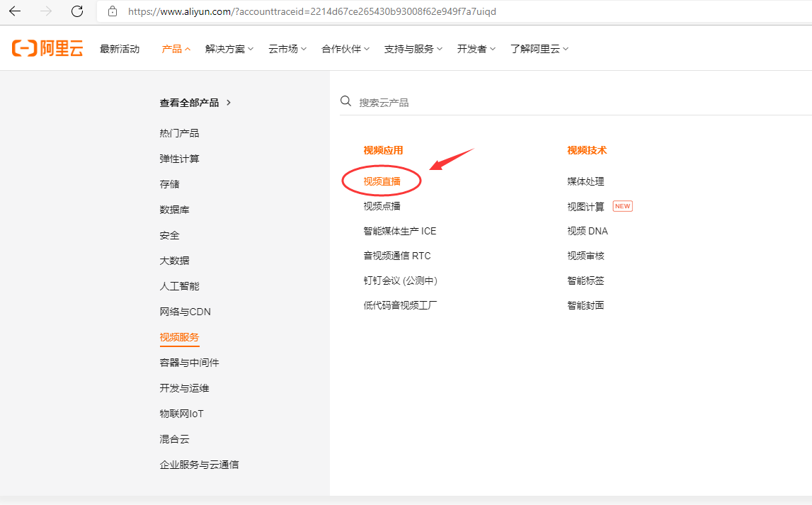Select 物联网IoT category

point(182,414)
